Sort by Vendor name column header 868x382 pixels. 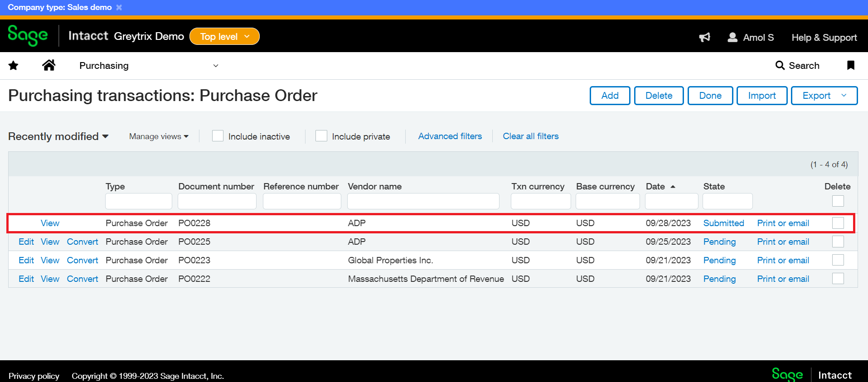pyautogui.click(x=375, y=186)
